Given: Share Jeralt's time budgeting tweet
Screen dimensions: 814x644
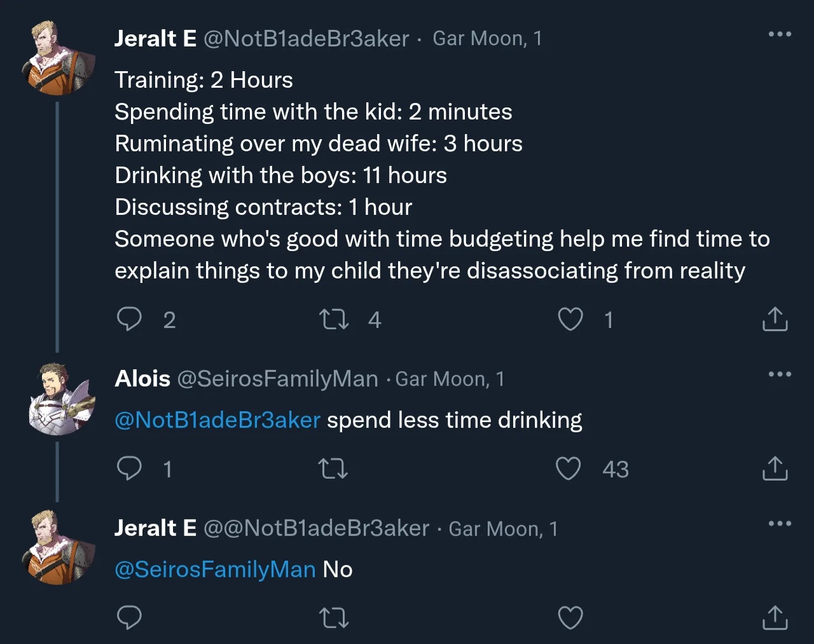Looking at the screenshot, I should pos(775,319).
